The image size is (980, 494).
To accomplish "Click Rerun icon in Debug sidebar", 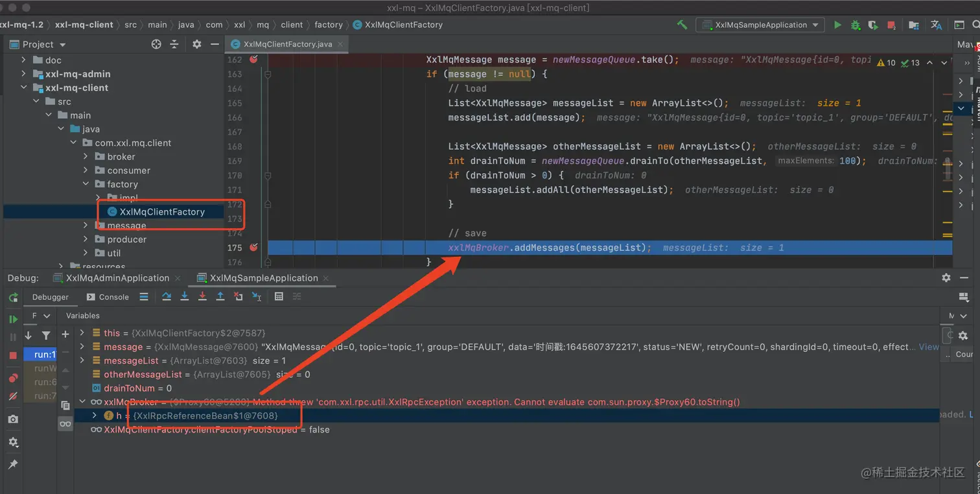I will [x=13, y=298].
